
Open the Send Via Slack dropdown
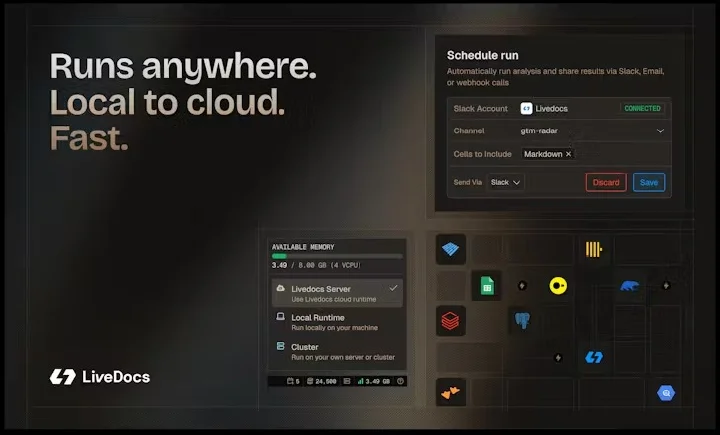[505, 182]
